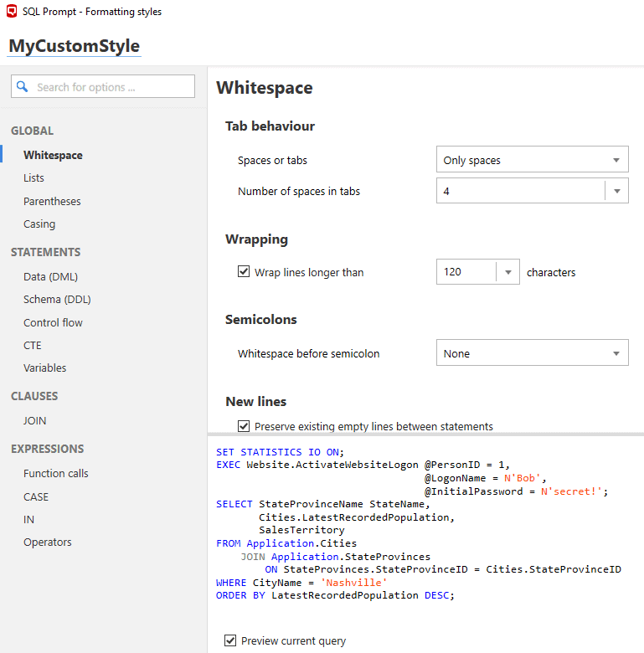Viewport: 644px width, 653px height.
Task: Select Variables in the sidebar
Action: [45, 368]
